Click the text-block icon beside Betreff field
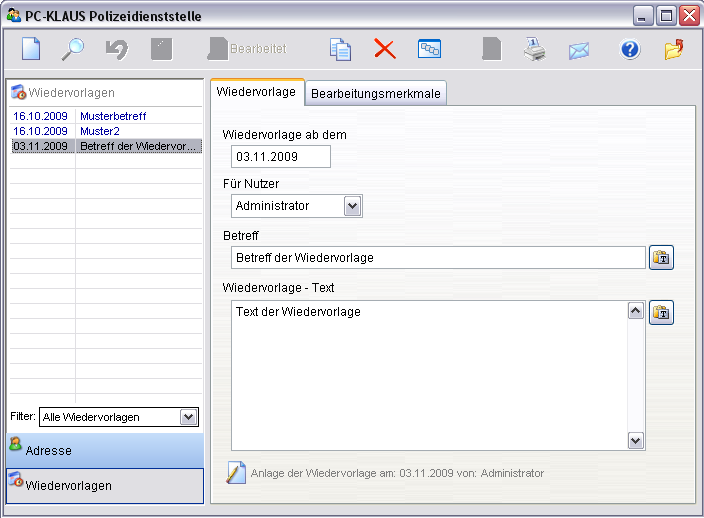This screenshot has width=704, height=518. (662, 258)
